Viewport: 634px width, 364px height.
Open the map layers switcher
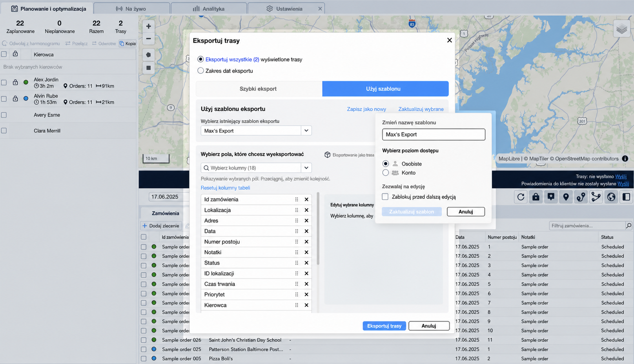622,29
